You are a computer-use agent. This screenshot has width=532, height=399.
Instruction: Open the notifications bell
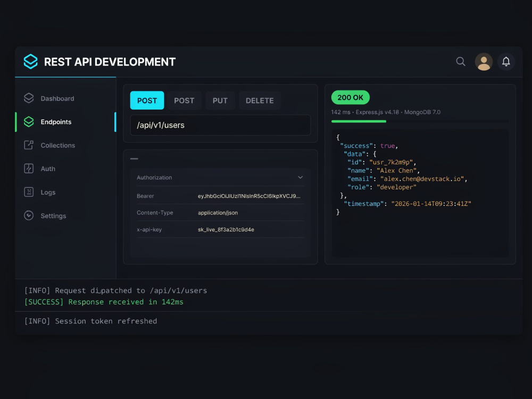pyautogui.click(x=506, y=62)
